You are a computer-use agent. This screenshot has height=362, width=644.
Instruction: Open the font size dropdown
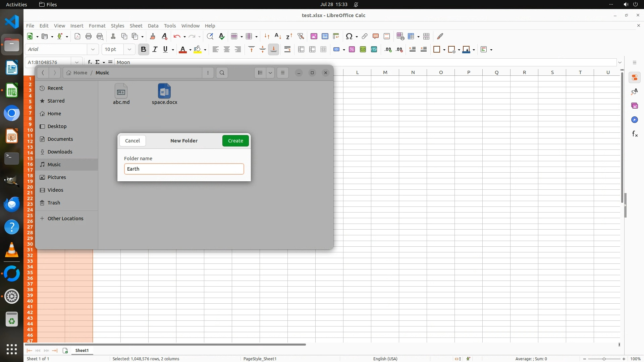pyautogui.click(x=129, y=50)
